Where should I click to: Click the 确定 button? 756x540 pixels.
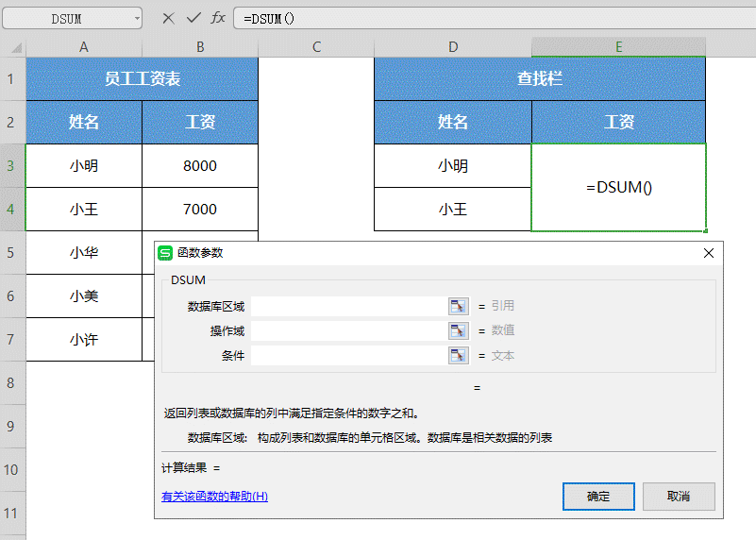[598, 497]
